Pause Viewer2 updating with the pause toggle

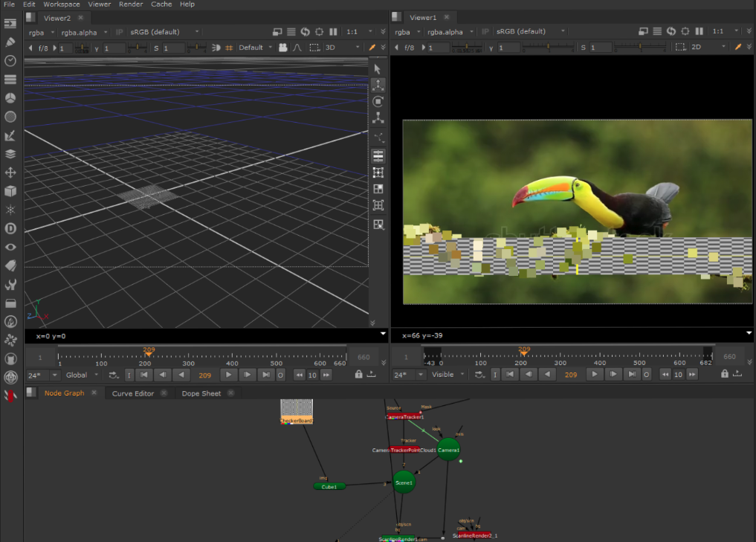pos(333,32)
